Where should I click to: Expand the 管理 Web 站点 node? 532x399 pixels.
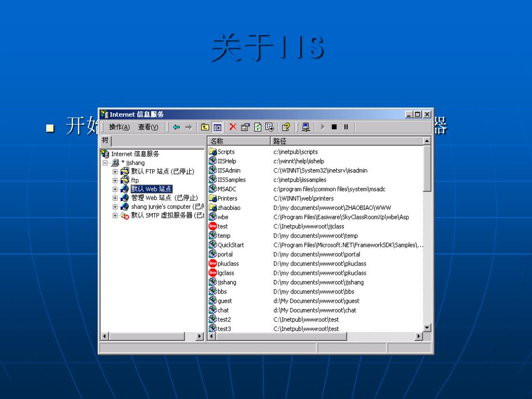(x=115, y=198)
